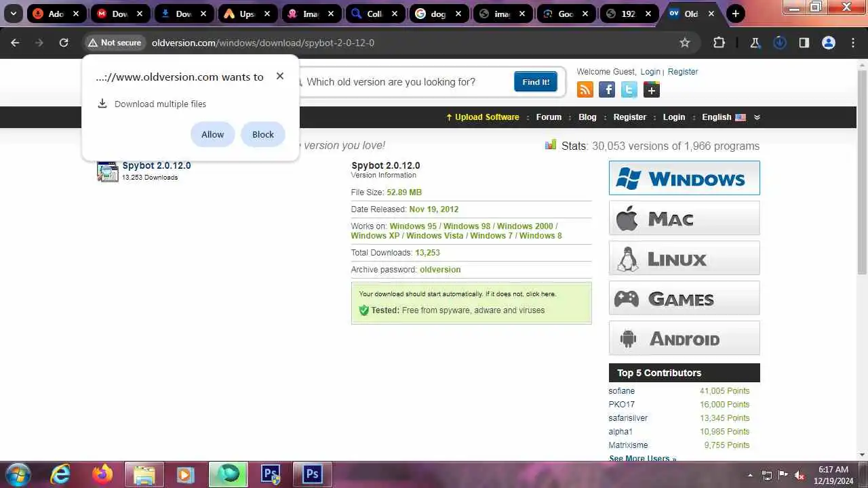Image resolution: width=868 pixels, height=488 pixels.
Task: Toggle the Chrome side panel icon
Action: point(804,43)
